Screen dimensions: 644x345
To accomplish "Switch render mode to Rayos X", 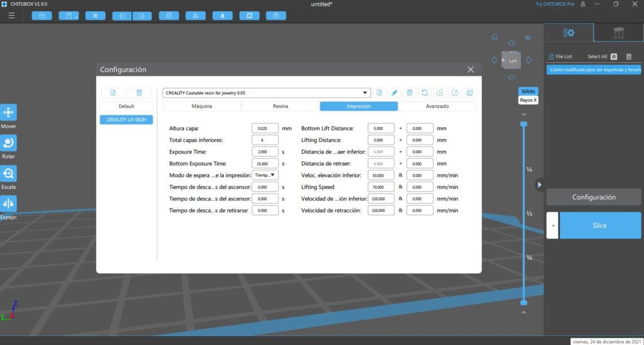I will coord(528,100).
